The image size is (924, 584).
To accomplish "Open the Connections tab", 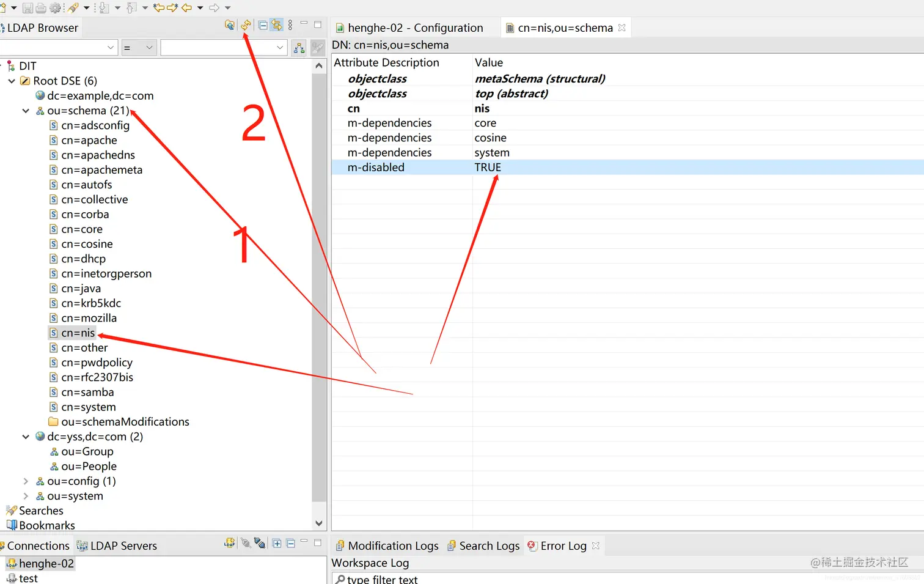I will pyautogui.click(x=38, y=545).
